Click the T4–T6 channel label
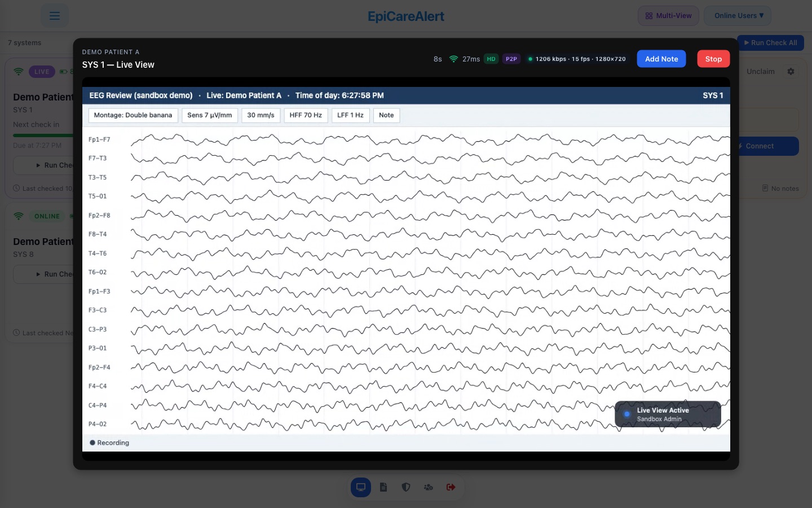This screenshot has width=812, height=508. point(98,253)
